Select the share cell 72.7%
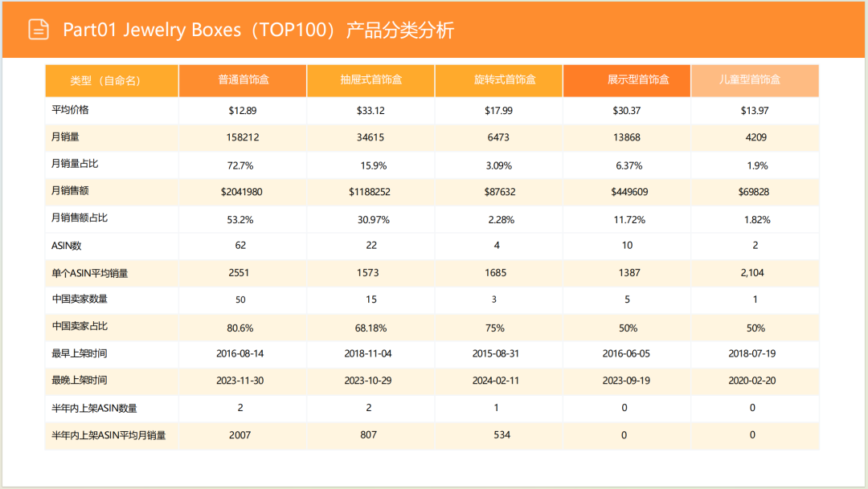Screen dimensions: 868x489 tap(240, 165)
